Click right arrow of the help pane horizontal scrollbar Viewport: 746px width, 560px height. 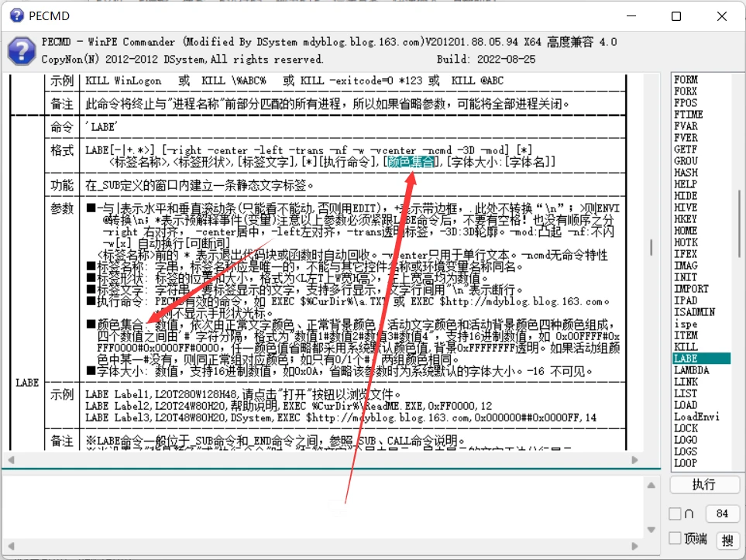click(x=634, y=459)
